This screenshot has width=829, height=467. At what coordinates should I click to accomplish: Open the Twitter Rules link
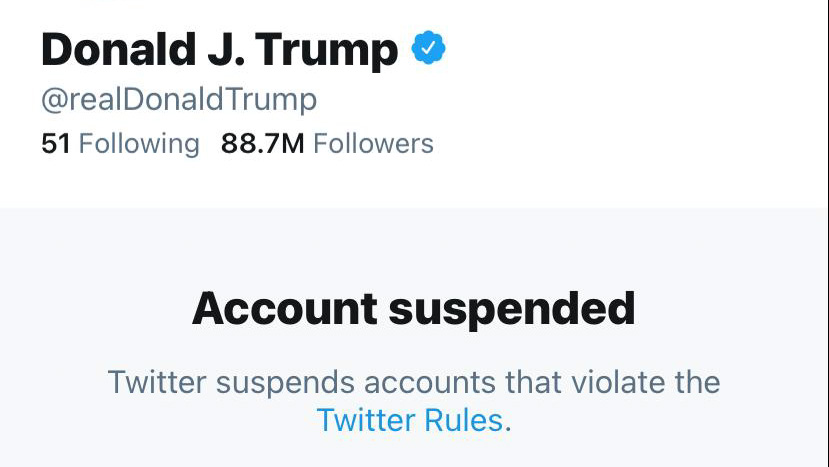[x=410, y=420]
